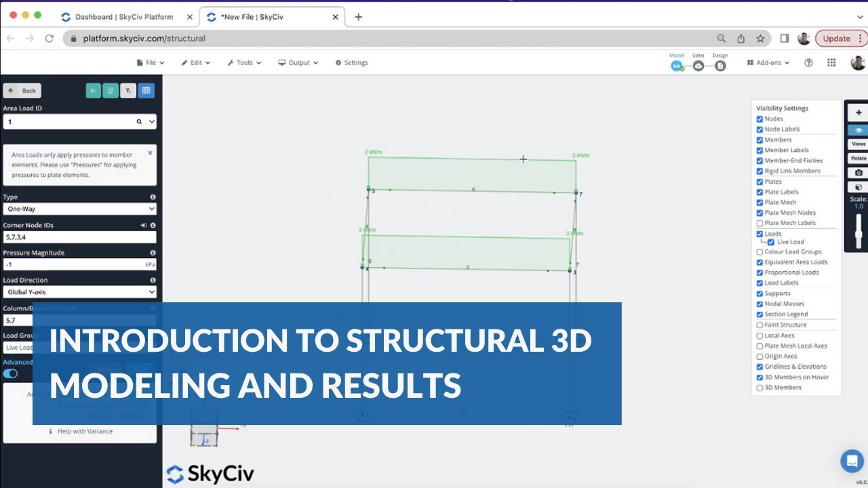Uncheck the Section Legend checkbox

pyautogui.click(x=759, y=314)
